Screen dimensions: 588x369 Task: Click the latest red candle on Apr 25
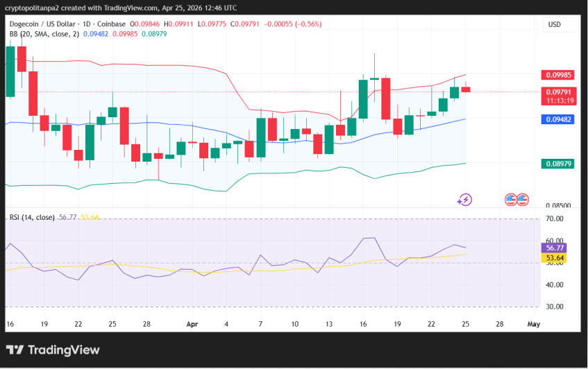[465, 89]
